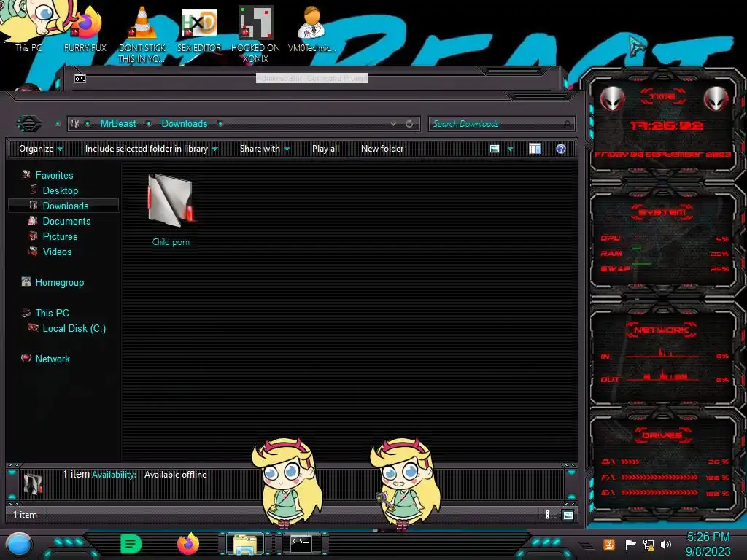
Task: Click the change view icon in toolbar
Action: click(x=495, y=149)
